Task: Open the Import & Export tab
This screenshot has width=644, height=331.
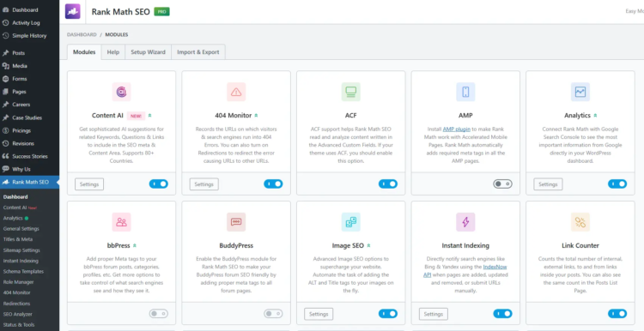Action: 198,52
